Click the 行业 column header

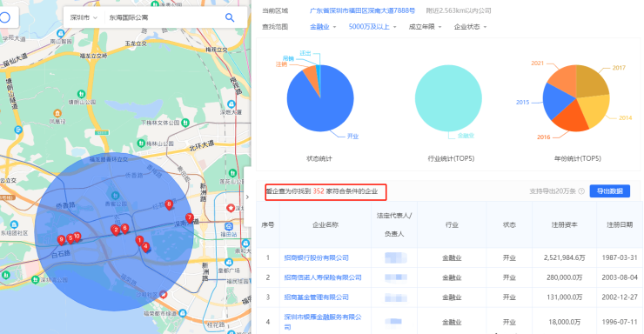(x=452, y=225)
